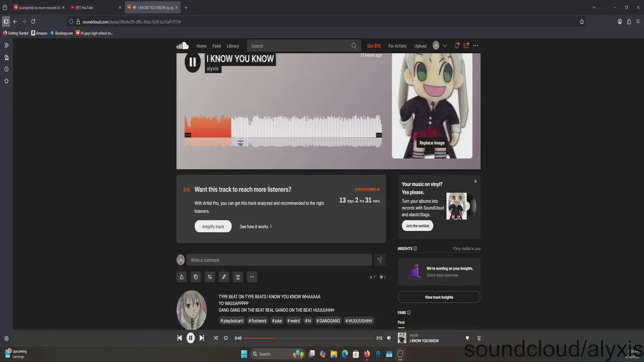Viewport: 644px width, 362px height.
Task: Open the Upload page
Action: coord(420,46)
